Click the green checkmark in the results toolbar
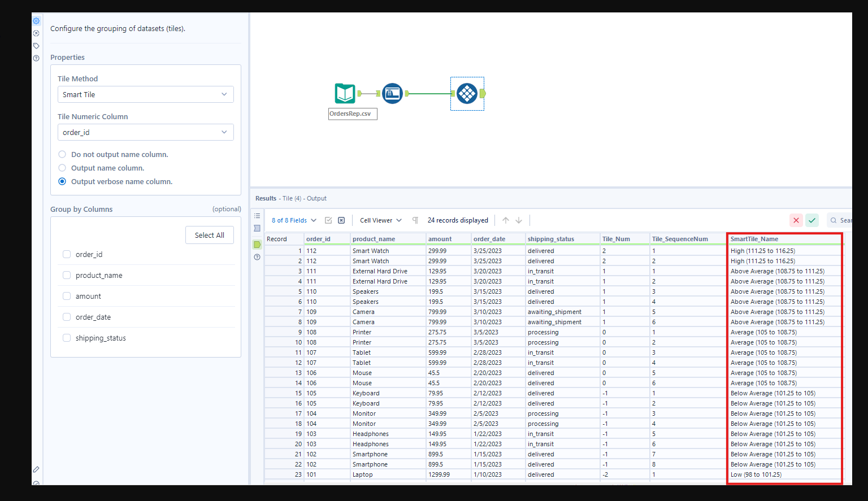Viewport: 868px width, 501px height. (812, 220)
